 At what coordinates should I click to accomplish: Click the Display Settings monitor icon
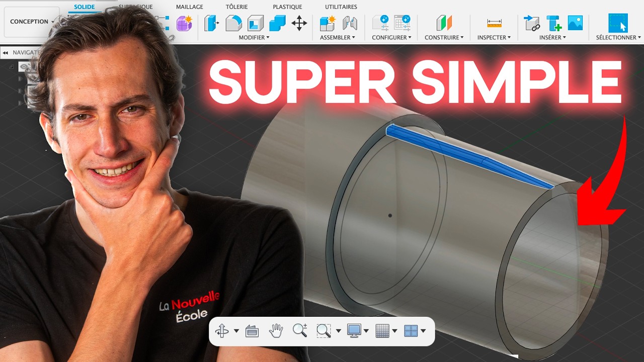(x=354, y=331)
